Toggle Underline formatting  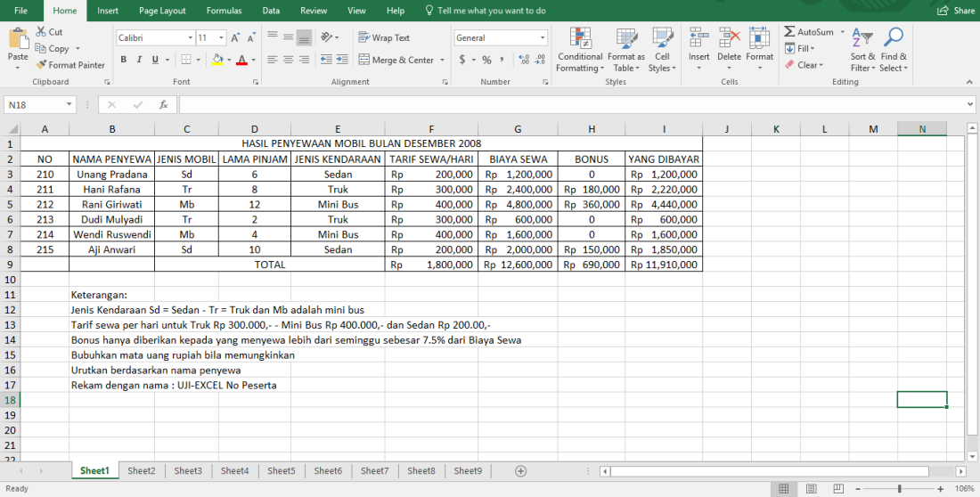[x=154, y=60]
